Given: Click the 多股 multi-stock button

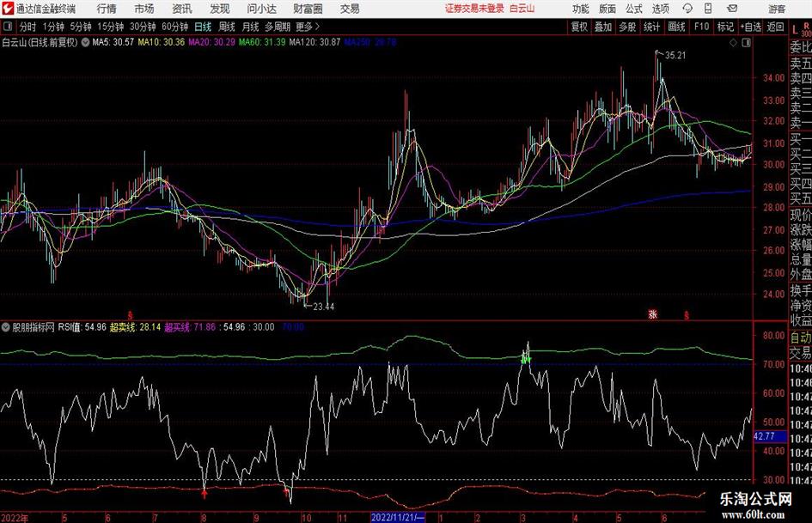Looking at the screenshot, I should (627, 27).
